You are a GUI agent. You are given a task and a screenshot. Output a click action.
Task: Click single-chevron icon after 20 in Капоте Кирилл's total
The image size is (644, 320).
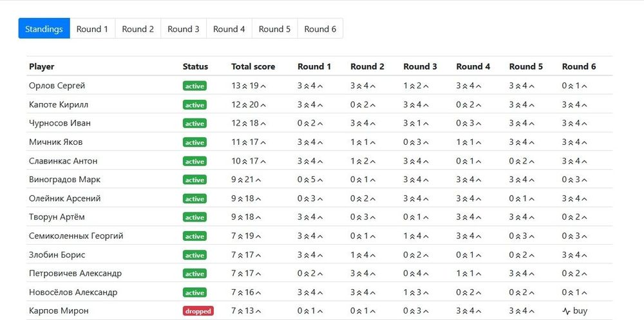pyautogui.click(x=263, y=105)
